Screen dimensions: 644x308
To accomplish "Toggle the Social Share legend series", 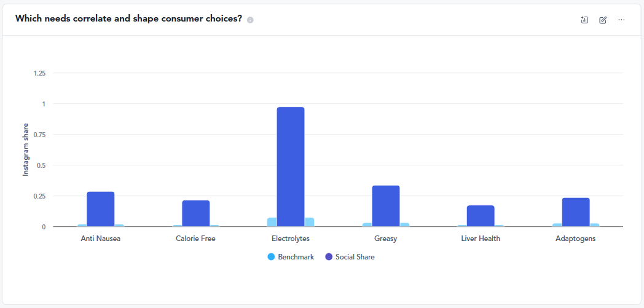I will (x=355, y=257).
